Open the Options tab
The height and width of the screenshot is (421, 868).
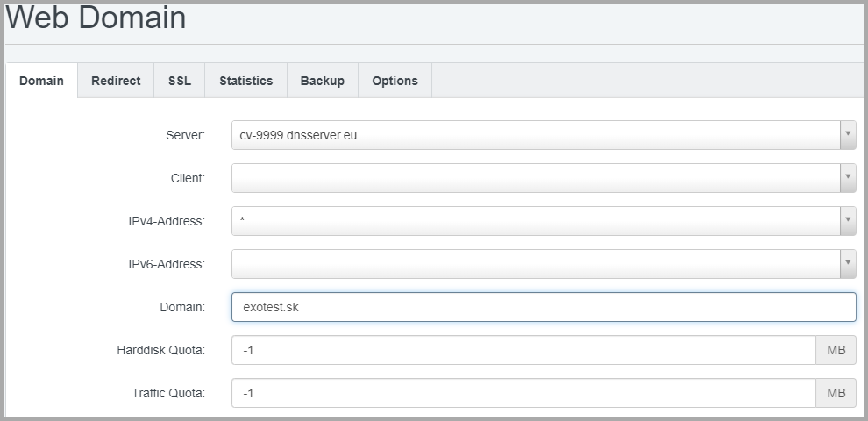(395, 81)
